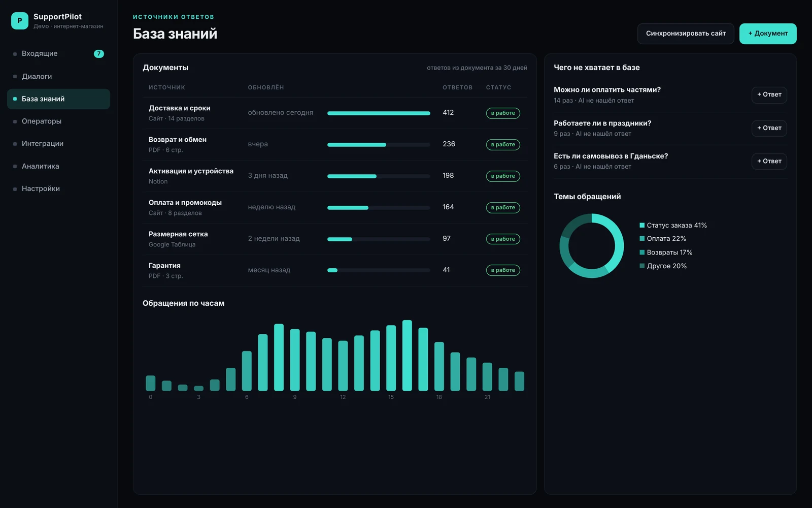Navigate to Интеграции

point(58,144)
